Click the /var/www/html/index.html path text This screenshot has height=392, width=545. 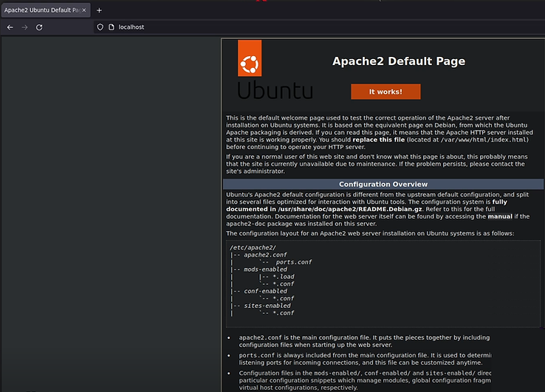[484, 140]
